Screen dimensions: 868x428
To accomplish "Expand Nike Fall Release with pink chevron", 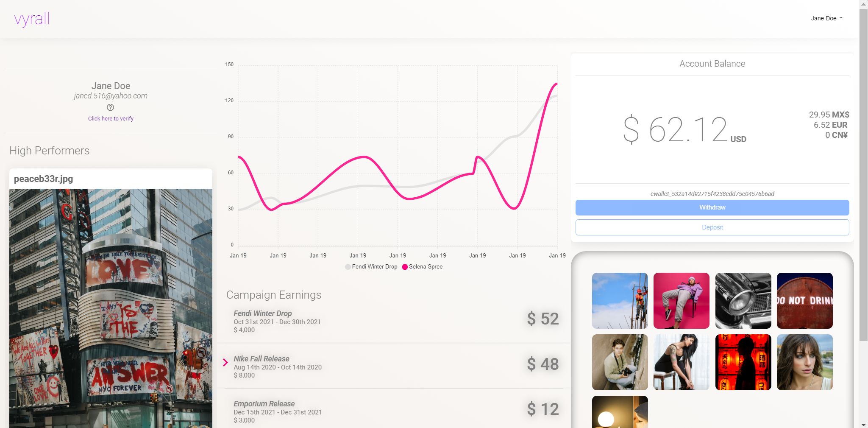I will point(225,362).
